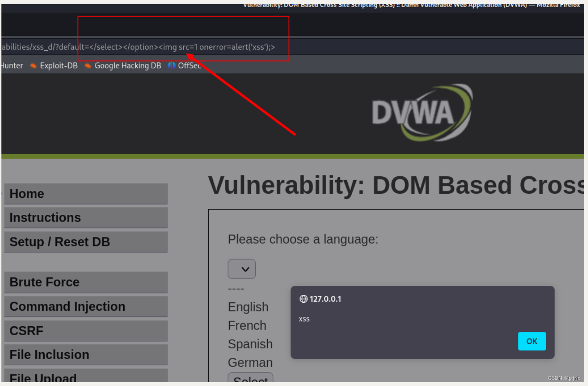
Task: Click the Vulnerability: DOM Based heading
Action: pyautogui.click(x=396, y=185)
